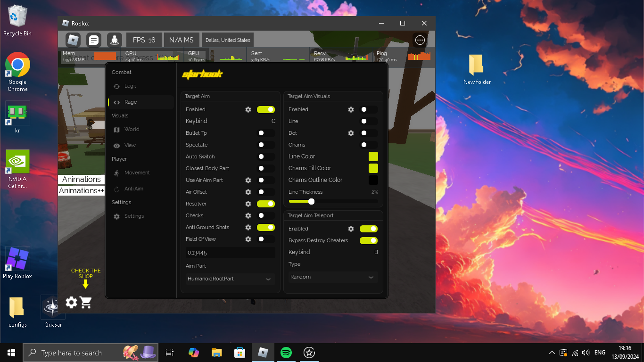Show hidden system tray icons
Image resolution: width=644 pixels, height=362 pixels.
point(552,353)
